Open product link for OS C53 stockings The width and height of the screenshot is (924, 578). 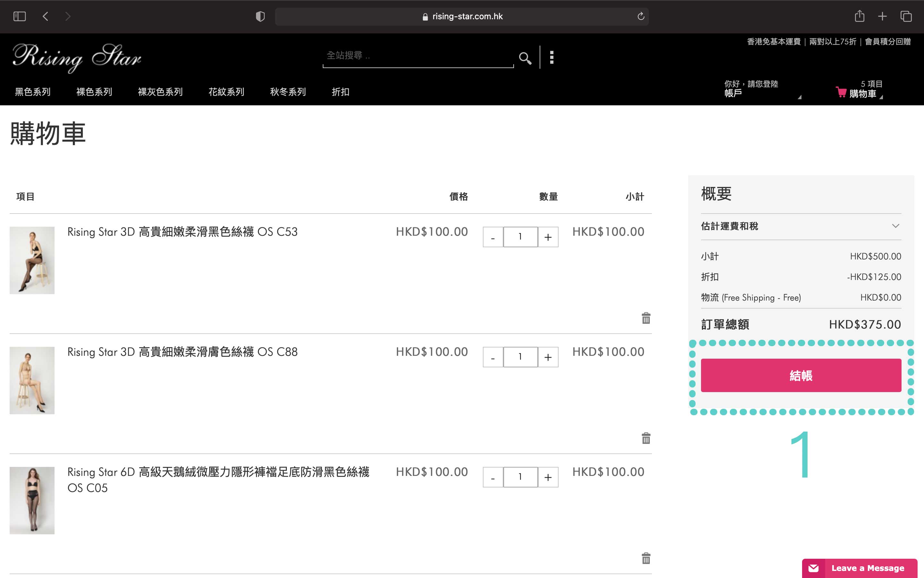183,232
